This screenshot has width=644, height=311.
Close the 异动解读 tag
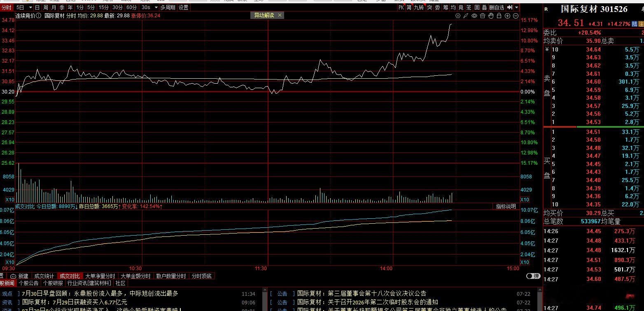click(280, 15)
